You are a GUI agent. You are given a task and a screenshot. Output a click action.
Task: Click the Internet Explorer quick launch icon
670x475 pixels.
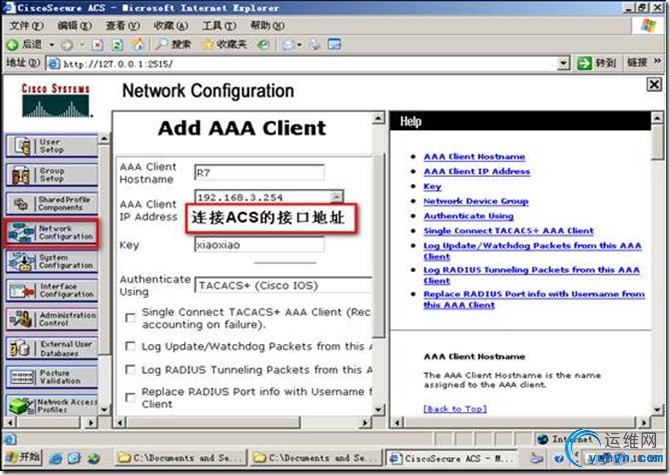coord(55,458)
